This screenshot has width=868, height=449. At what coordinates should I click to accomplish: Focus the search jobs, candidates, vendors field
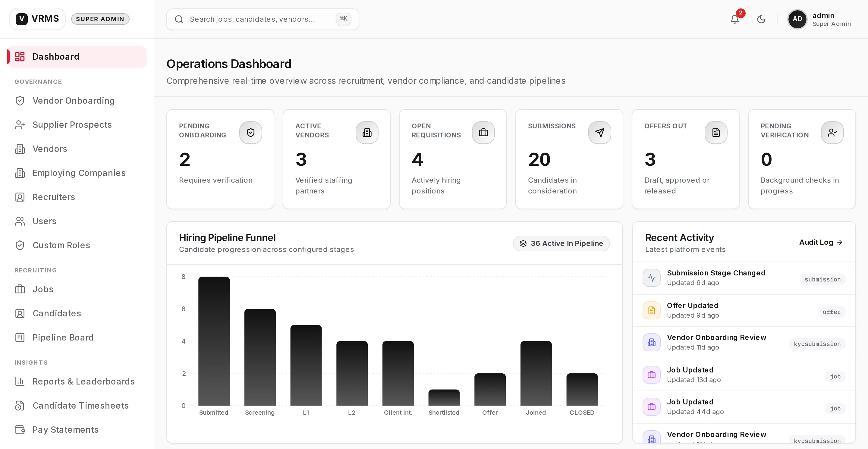point(263,19)
